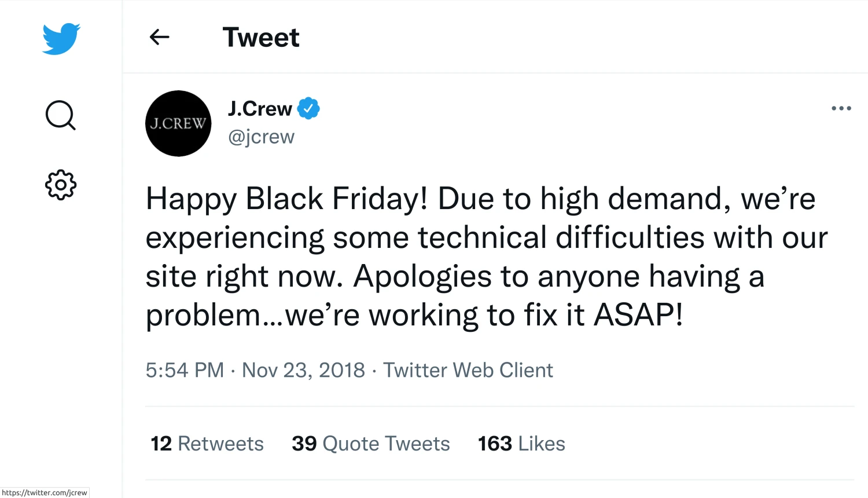View the 12 Retweets list
Viewport: 868px width, 498px height.
point(207,444)
